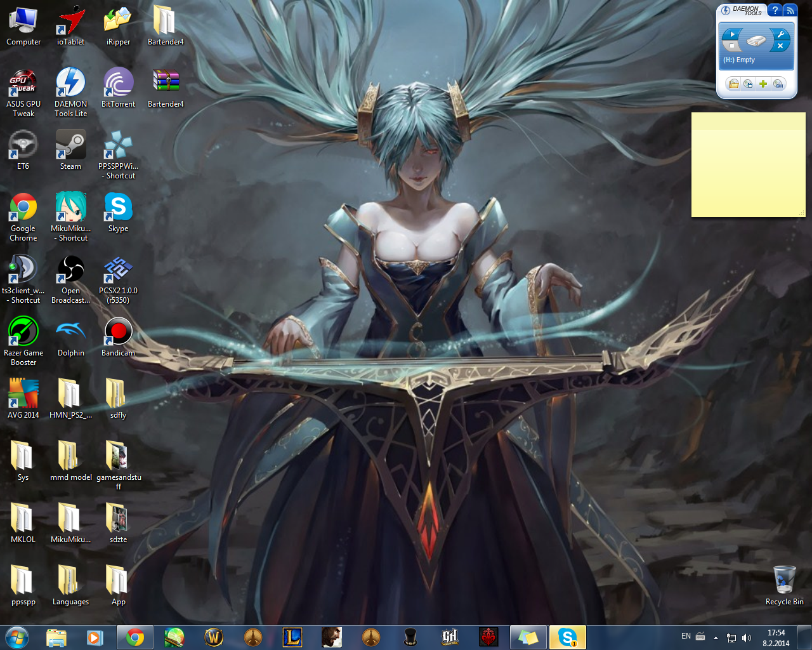Launch Guitar Hero GH taskbar icon
Screen dimensions: 812x650
[x=450, y=637]
